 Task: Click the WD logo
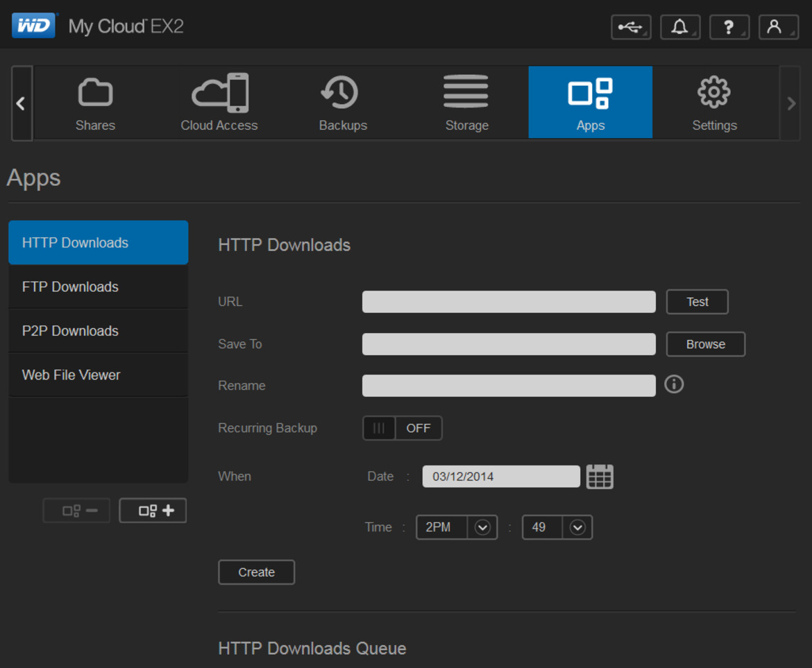click(34, 26)
